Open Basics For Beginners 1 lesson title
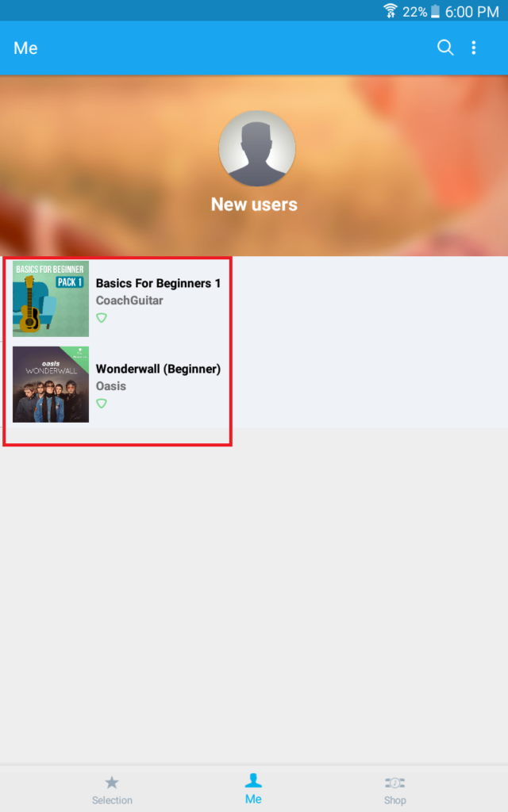The width and height of the screenshot is (508, 812). click(x=158, y=283)
